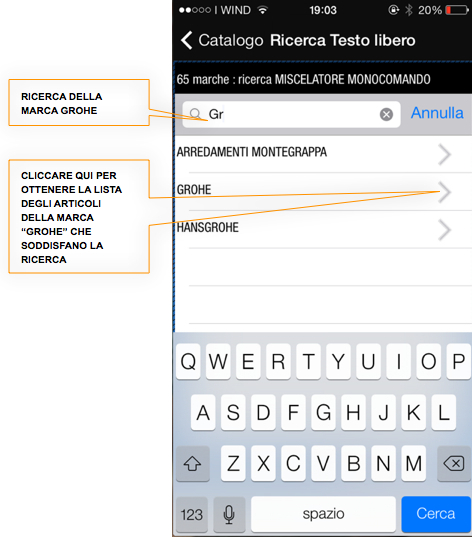Tap the O key on the keyboard

(428, 361)
